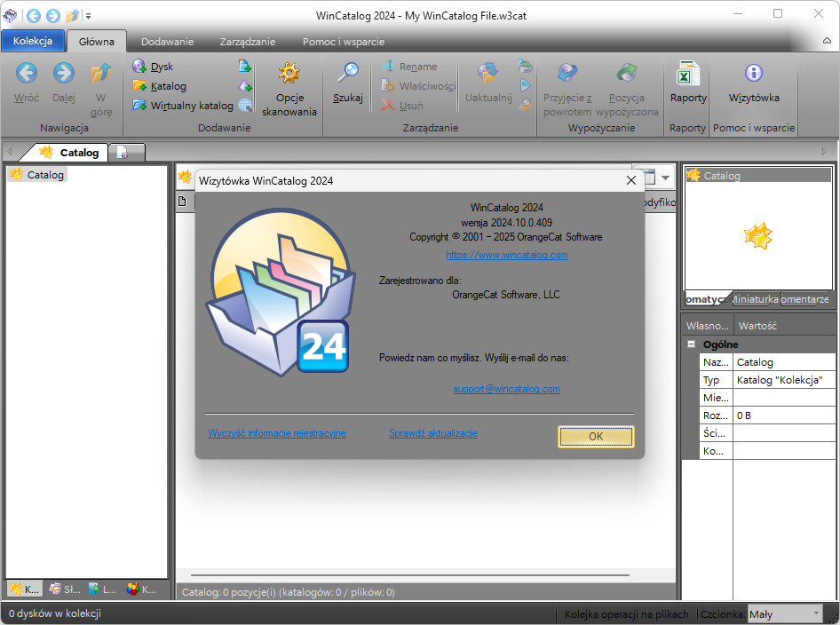840x625 pixels.
Task: Switch to the Komentarze preview tab
Action: pyautogui.click(x=804, y=299)
